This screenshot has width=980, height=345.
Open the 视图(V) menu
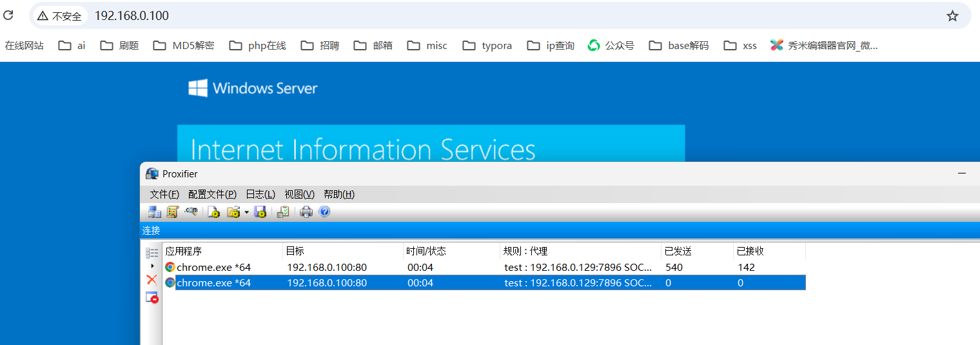tap(300, 194)
